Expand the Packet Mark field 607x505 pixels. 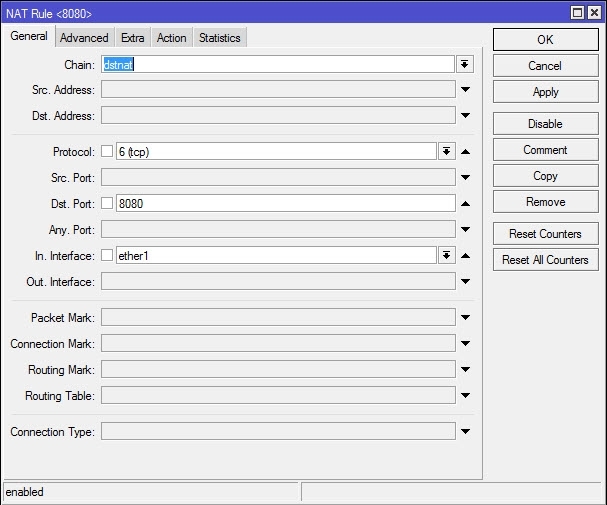click(x=465, y=318)
